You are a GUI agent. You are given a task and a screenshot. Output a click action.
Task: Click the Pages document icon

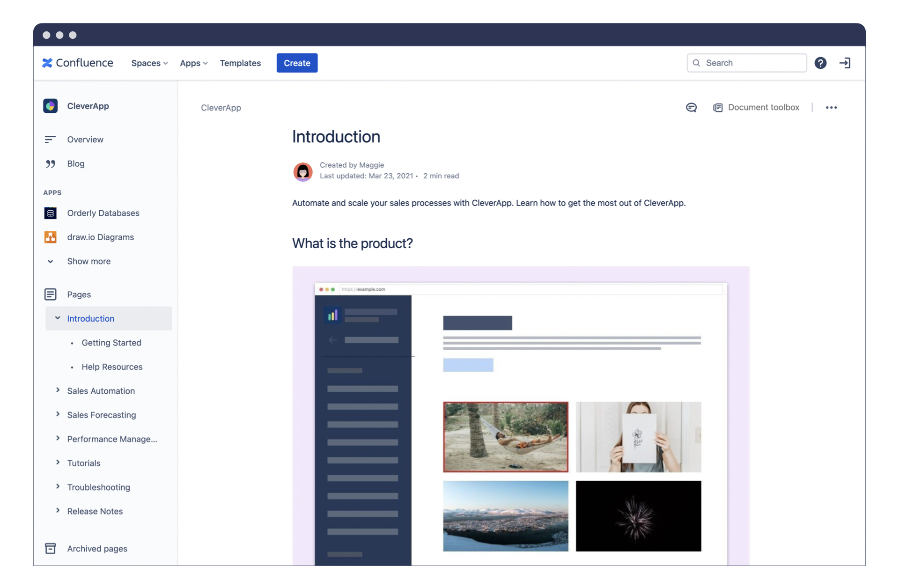click(51, 294)
